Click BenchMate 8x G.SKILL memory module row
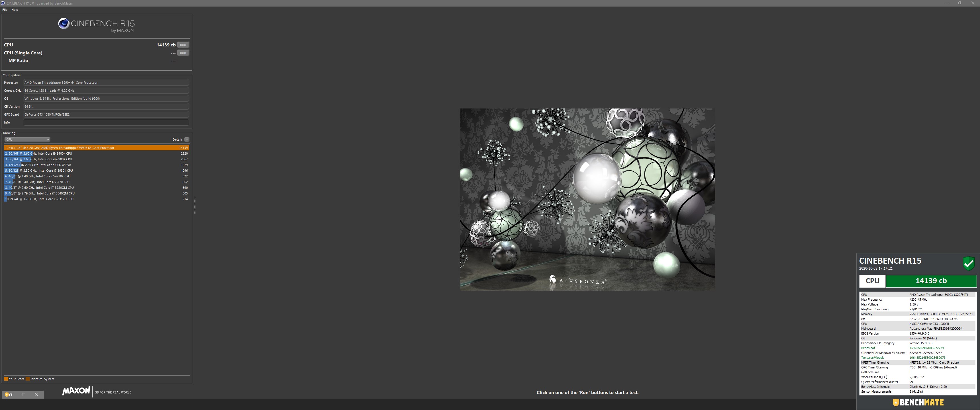The image size is (980, 410). click(x=918, y=319)
